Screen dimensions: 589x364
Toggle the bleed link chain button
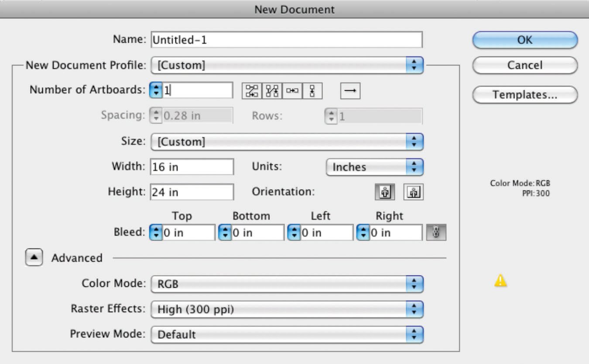pos(436,233)
